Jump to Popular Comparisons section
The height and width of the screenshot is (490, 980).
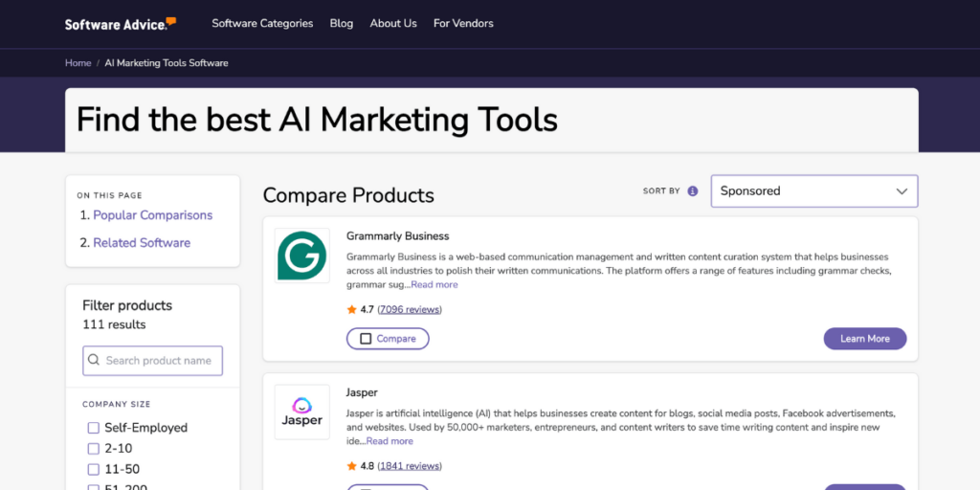[x=152, y=215]
